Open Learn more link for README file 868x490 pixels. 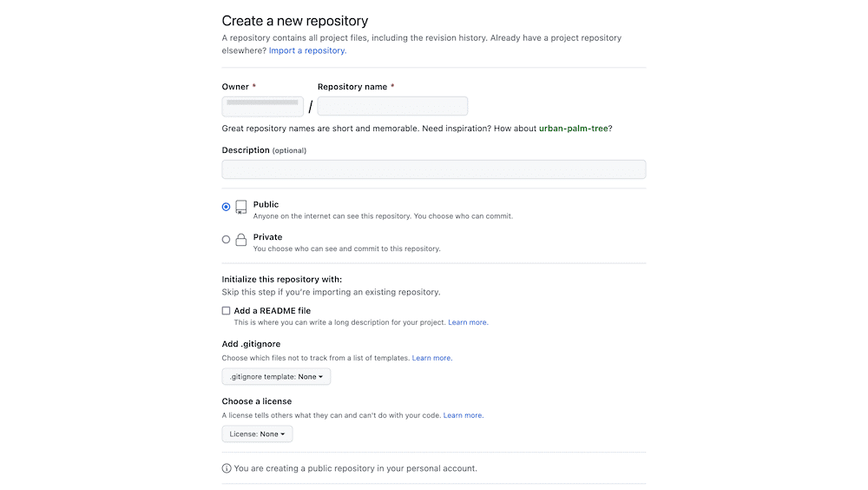point(468,322)
